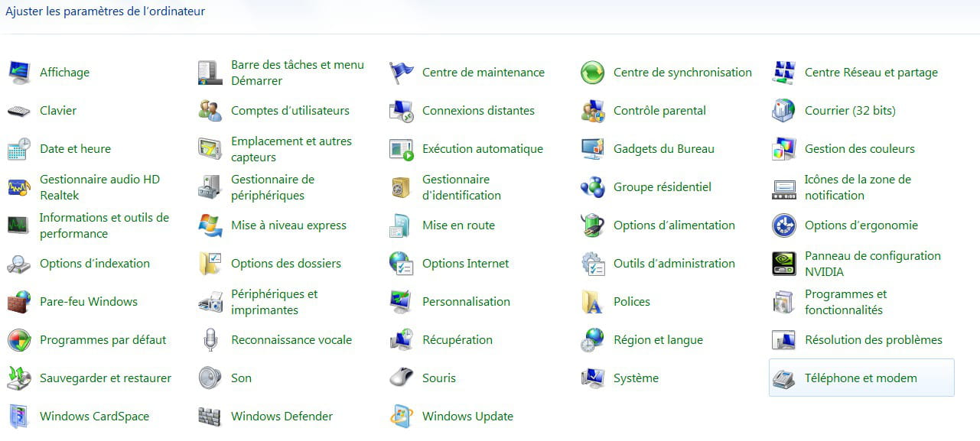Open the Affichage monitor icon
The image size is (980, 441).
[x=19, y=73]
